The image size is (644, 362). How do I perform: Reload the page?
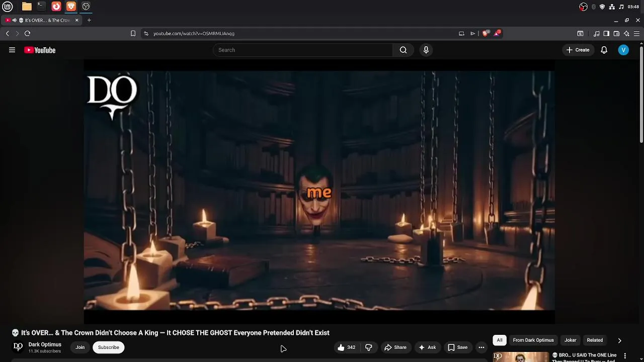[x=28, y=33]
